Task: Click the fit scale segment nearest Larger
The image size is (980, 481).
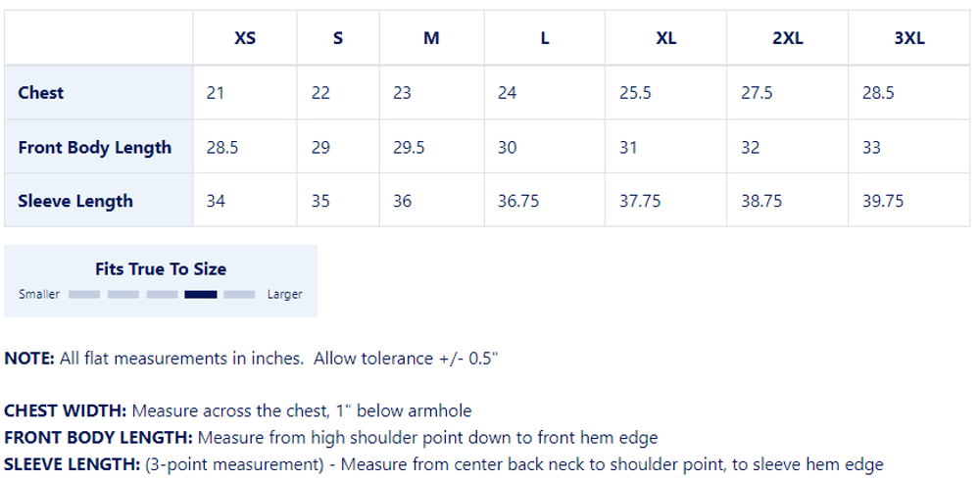Action: coord(239,295)
